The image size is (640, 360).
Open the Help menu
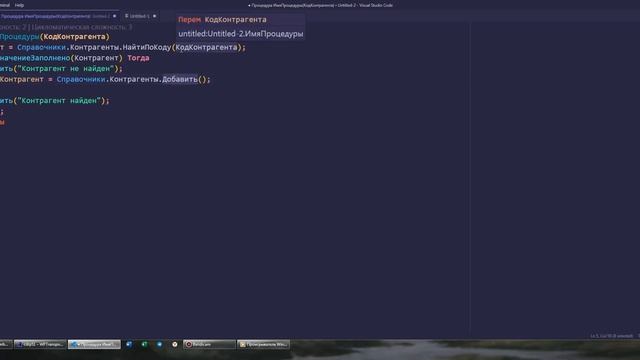19,5
